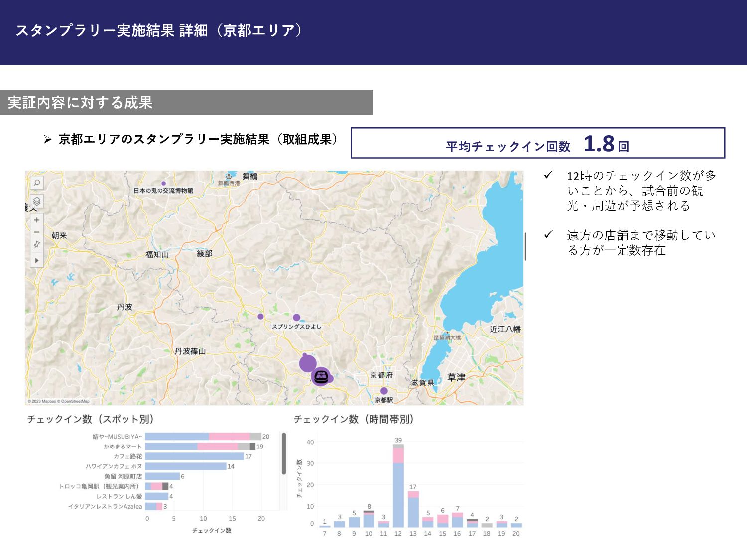
Task: Click the ハワイアンカフェ ホヌ bar
Action: click(x=186, y=466)
